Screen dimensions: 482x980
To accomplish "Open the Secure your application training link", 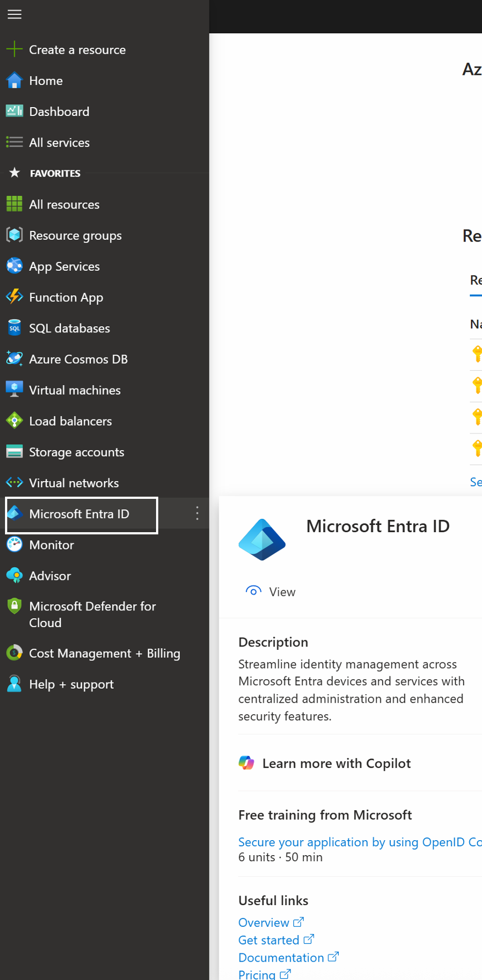I will (x=360, y=842).
